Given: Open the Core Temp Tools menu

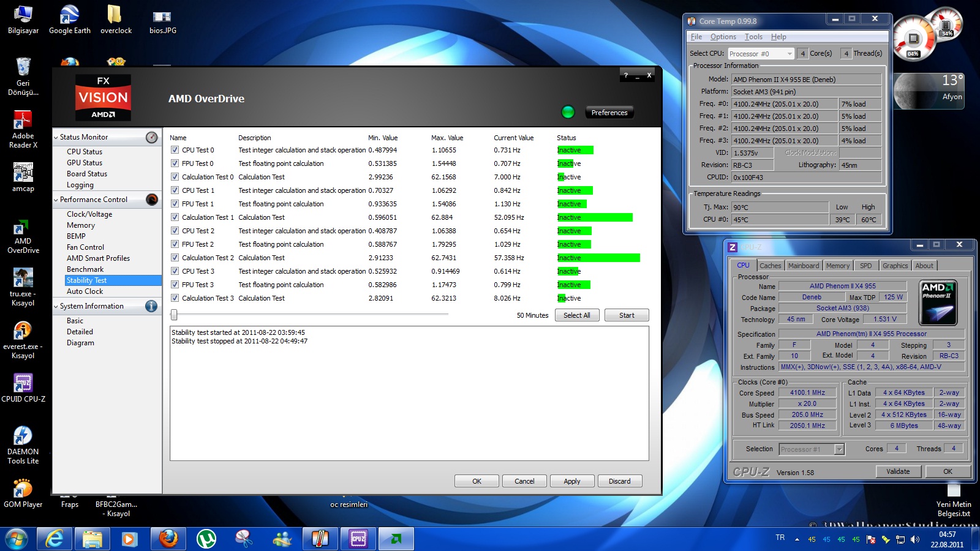Looking at the screenshot, I should tap(753, 37).
